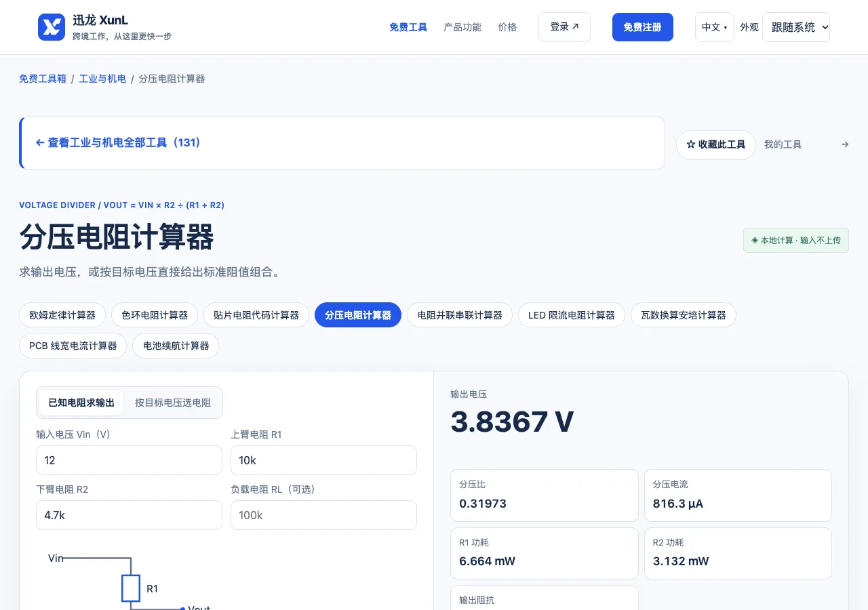Select LED 限流电阻计算器 tool chip
The width and height of the screenshot is (868, 610).
pos(572,315)
